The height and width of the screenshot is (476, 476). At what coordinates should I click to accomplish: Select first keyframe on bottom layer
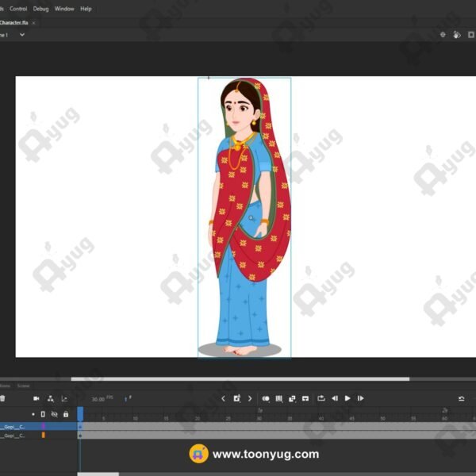click(x=80, y=436)
